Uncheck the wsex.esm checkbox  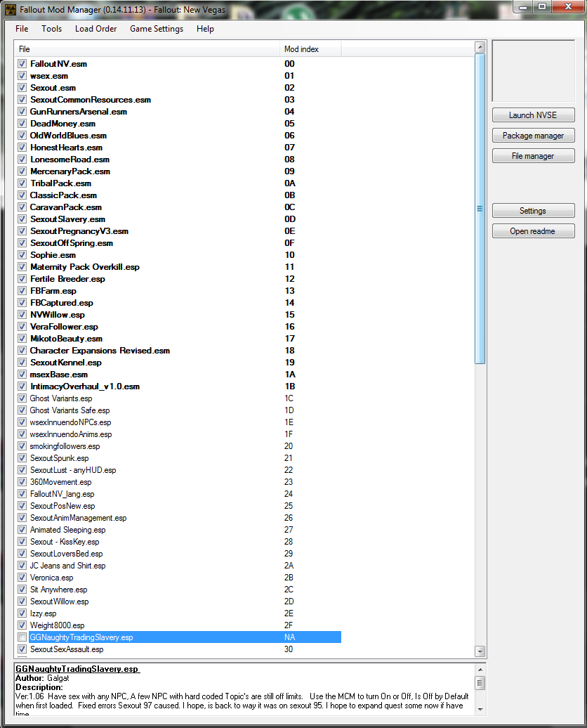pos(22,76)
